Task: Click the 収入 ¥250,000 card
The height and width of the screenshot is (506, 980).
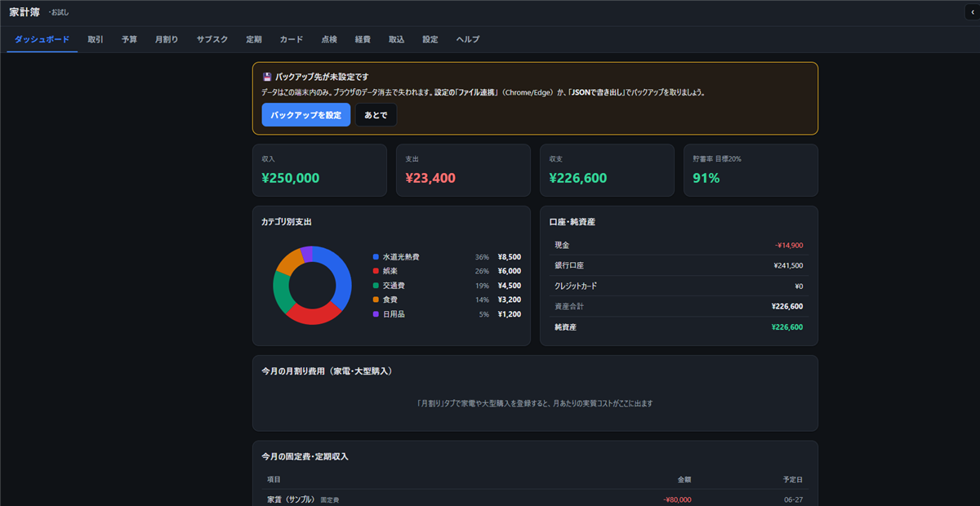Action: tap(319, 171)
